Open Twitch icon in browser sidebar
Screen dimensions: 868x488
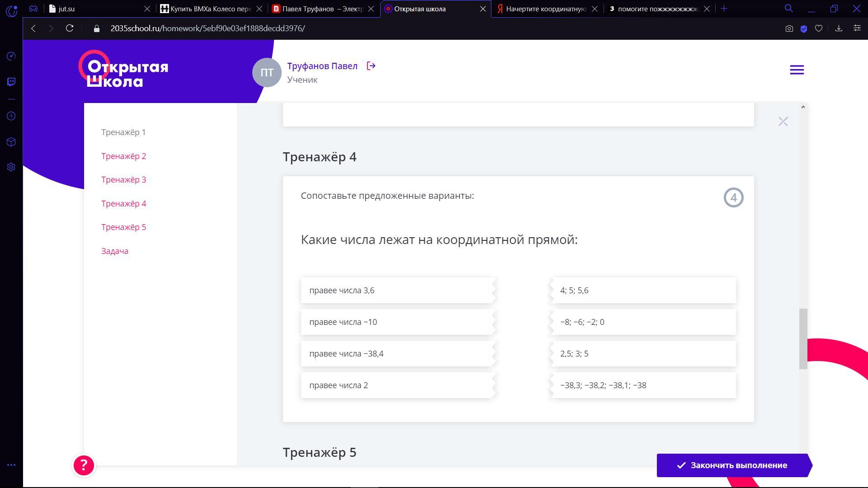12,82
